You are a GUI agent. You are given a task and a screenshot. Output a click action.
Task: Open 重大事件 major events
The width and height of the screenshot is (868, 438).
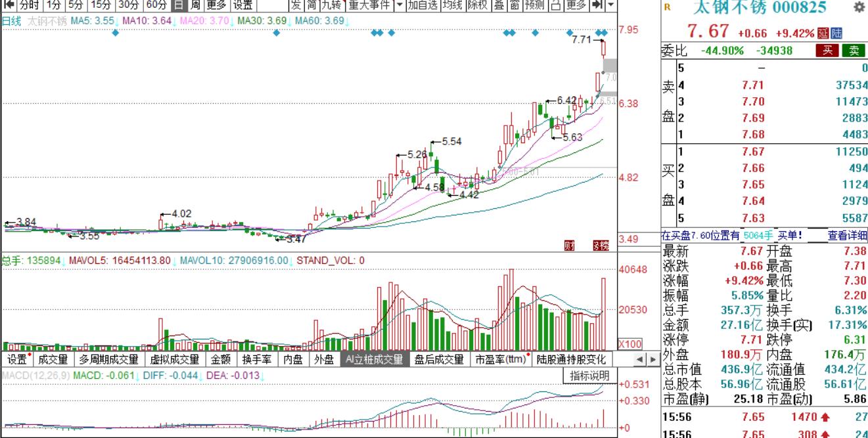[370, 5]
